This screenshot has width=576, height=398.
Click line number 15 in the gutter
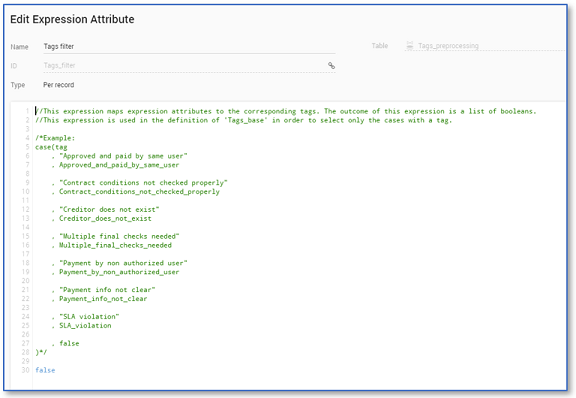[25, 236]
